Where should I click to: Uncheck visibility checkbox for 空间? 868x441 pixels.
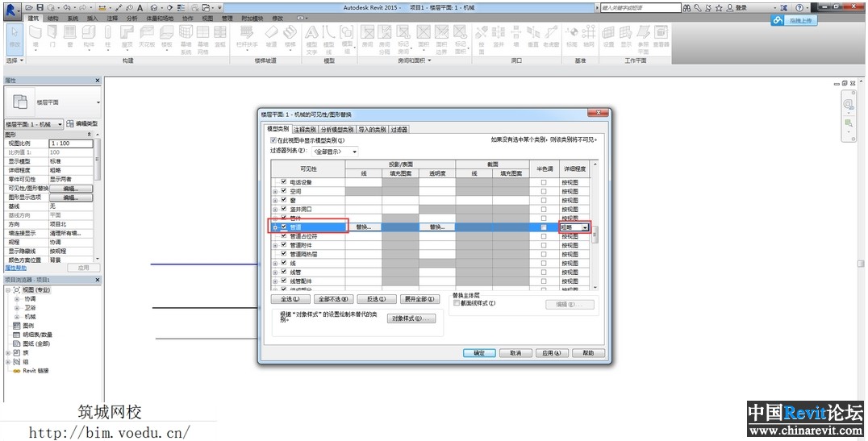pyautogui.click(x=284, y=191)
